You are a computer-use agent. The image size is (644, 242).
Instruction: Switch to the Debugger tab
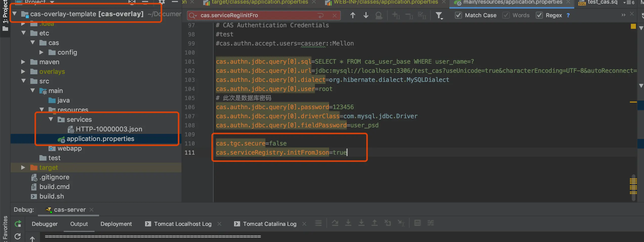(45, 224)
